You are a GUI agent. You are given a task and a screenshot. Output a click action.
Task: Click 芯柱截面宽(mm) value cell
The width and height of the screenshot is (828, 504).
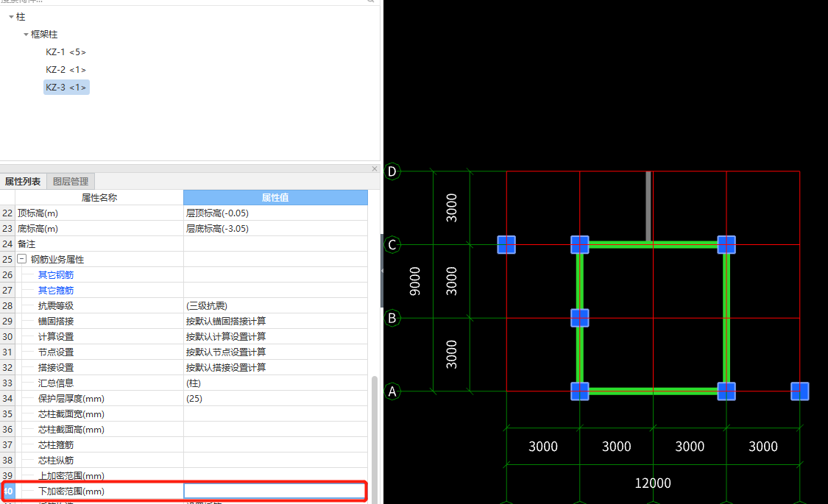coord(275,414)
